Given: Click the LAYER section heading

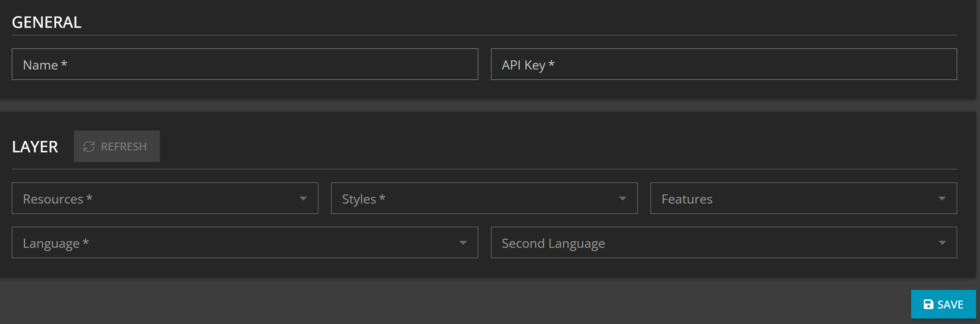Looking at the screenshot, I should [35, 147].
